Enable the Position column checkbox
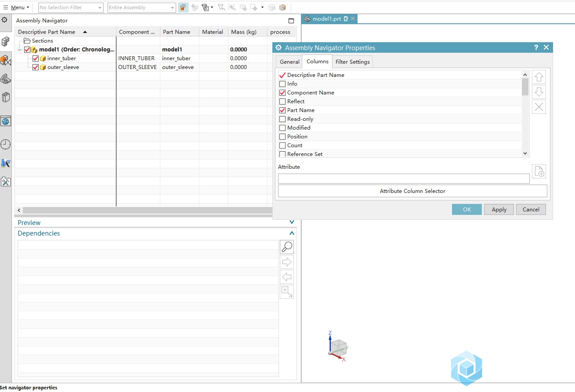 [x=282, y=137]
